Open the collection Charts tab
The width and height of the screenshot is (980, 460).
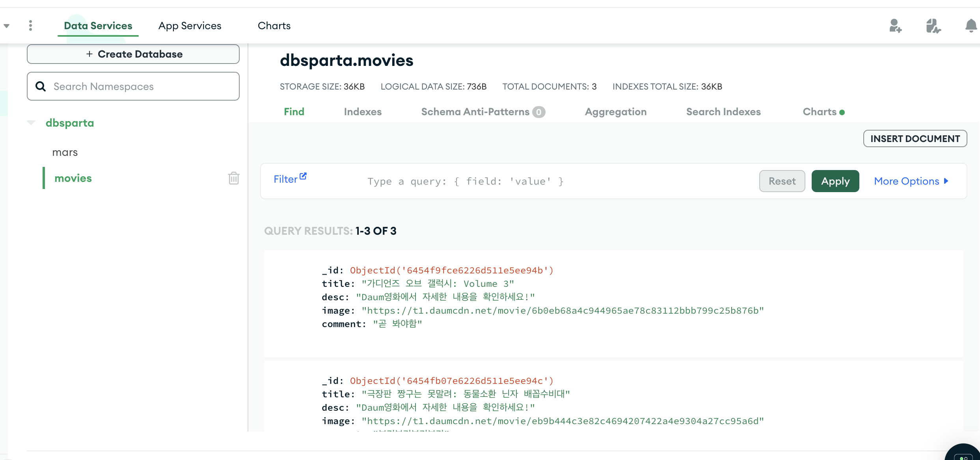[x=823, y=112]
